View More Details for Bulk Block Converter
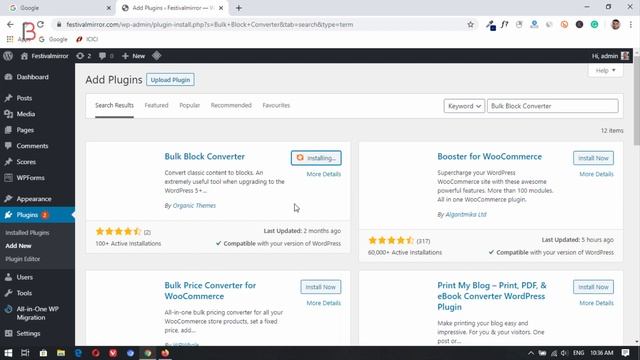Image resolution: width=640 pixels, height=360 pixels. (x=324, y=174)
